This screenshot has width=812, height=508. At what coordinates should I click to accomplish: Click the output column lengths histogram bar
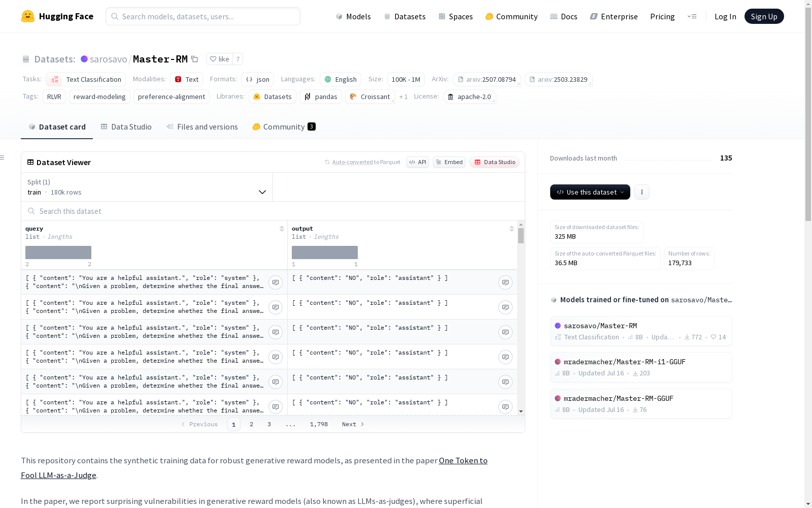coord(325,252)
